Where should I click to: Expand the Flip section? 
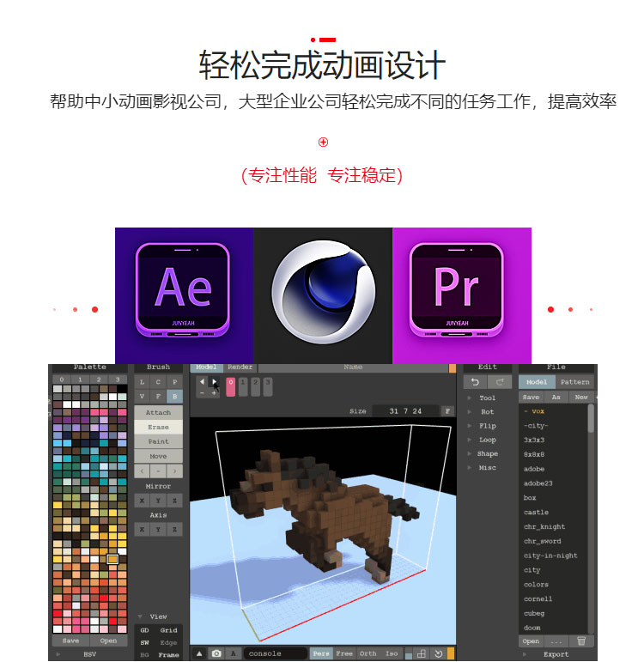pos(487,426)
